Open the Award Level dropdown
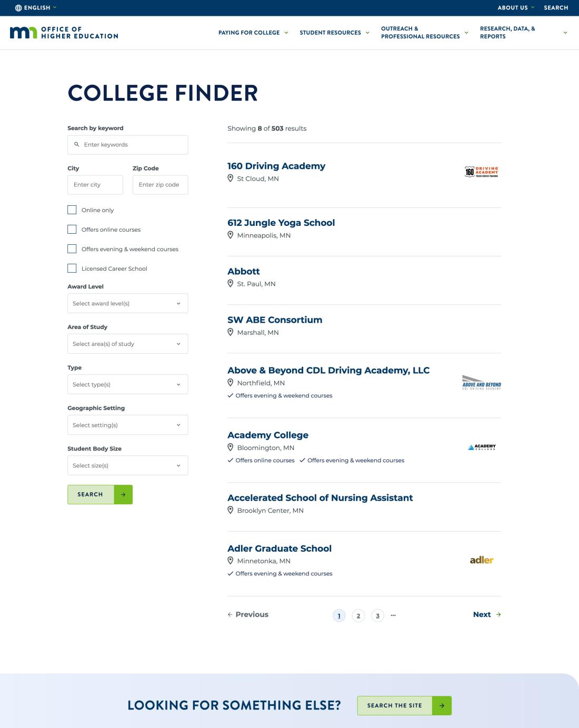 click(x=127, y=303)
